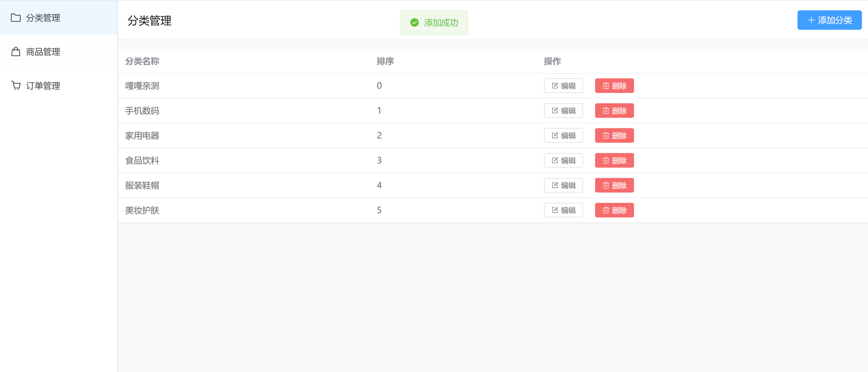Select 分类管理 in the sidebar
The image size is (868, 372).
click(43, 18)
